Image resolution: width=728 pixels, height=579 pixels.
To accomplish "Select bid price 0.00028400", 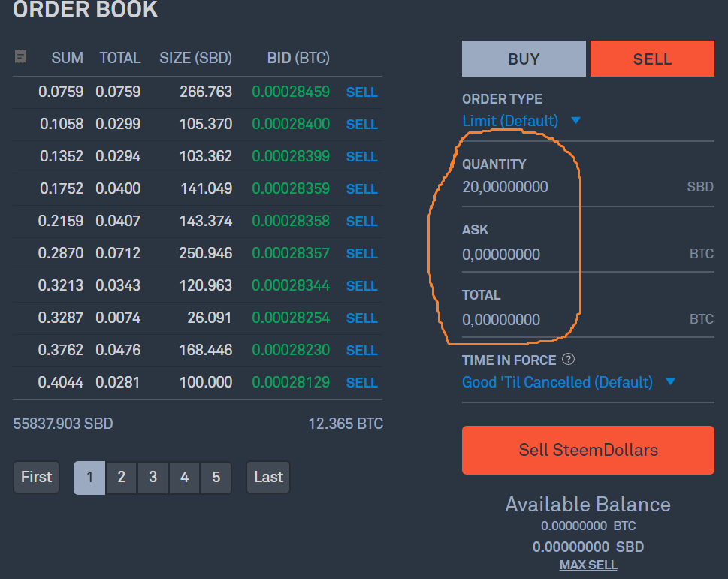I will (x=291, y=124).
